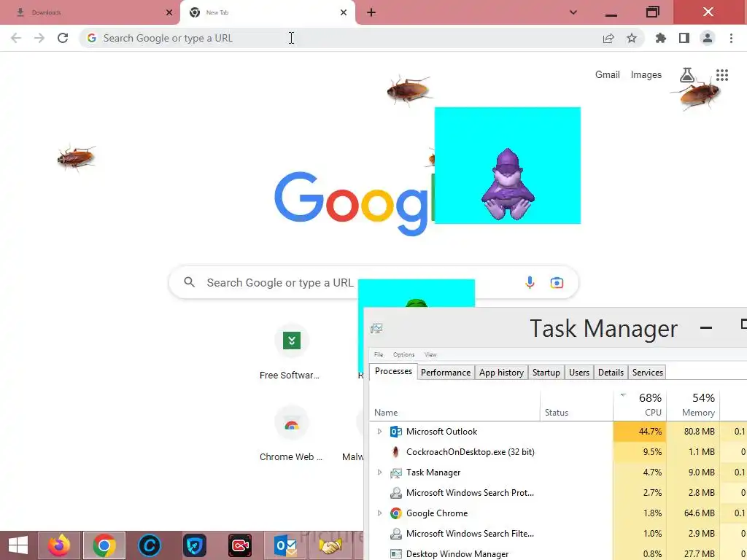The height and width of the screenshot is (560, 747).
Task: Switch to the App history tab
Action: (501, 373)
